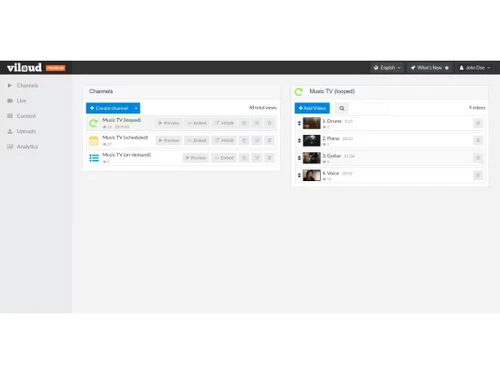Click the M3U8 button for Music TV (looped)
The width and height of the screenshot is (500, 375).
point(224,123)
